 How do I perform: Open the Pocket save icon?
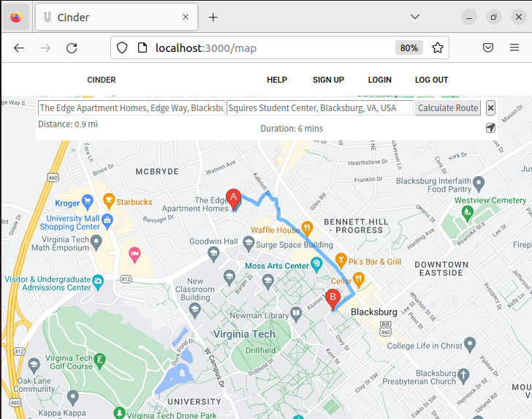coord(488,48)
